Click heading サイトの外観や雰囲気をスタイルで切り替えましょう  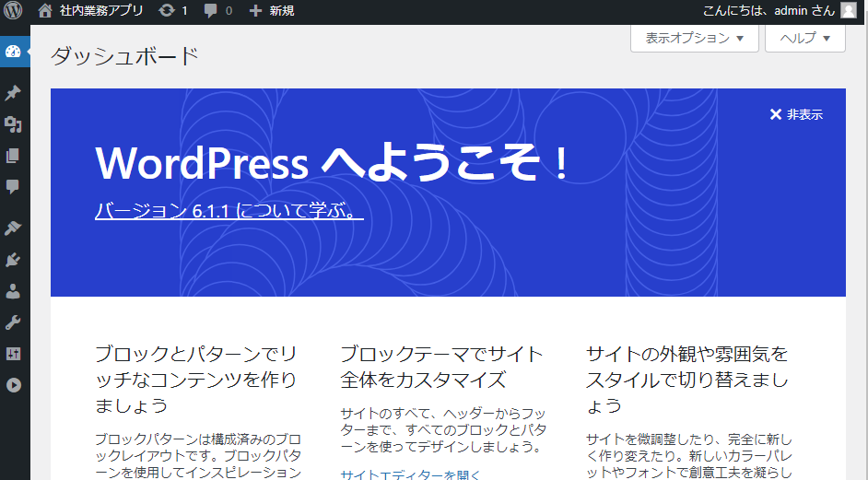pos(687,380)
